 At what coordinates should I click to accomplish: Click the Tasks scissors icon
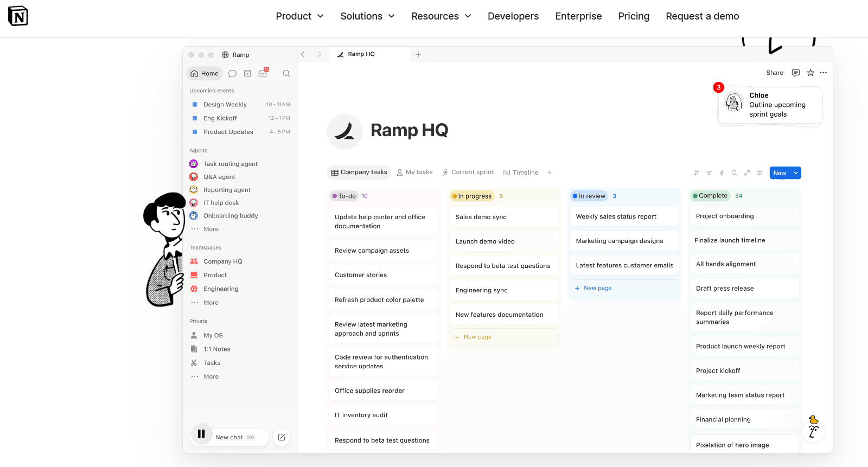click(194, 363)
